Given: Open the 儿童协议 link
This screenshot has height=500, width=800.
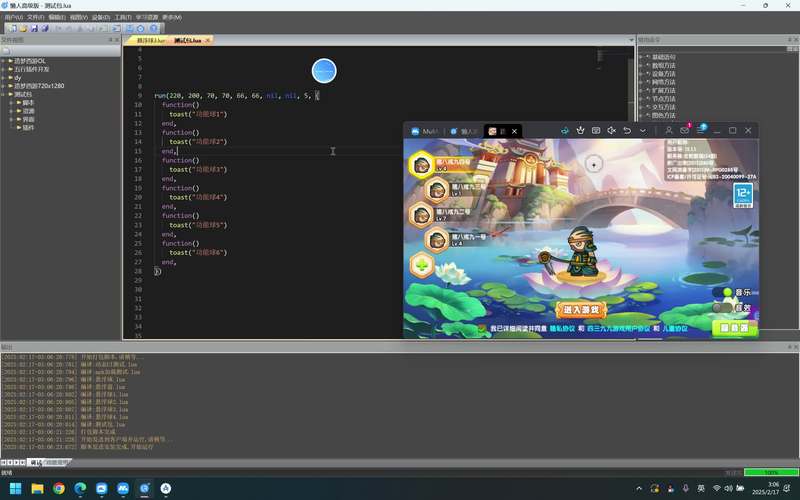Looking at the screenshot, I should [675, 329].
